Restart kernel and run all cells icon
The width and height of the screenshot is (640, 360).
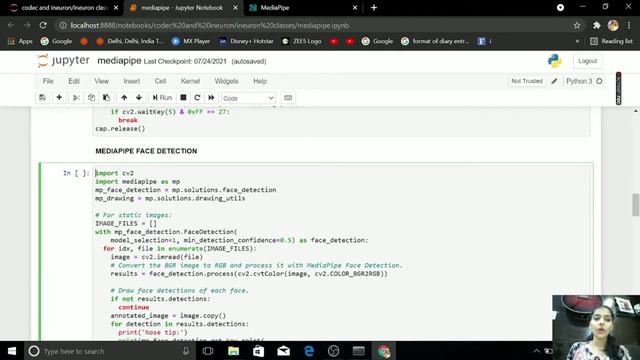211,98
